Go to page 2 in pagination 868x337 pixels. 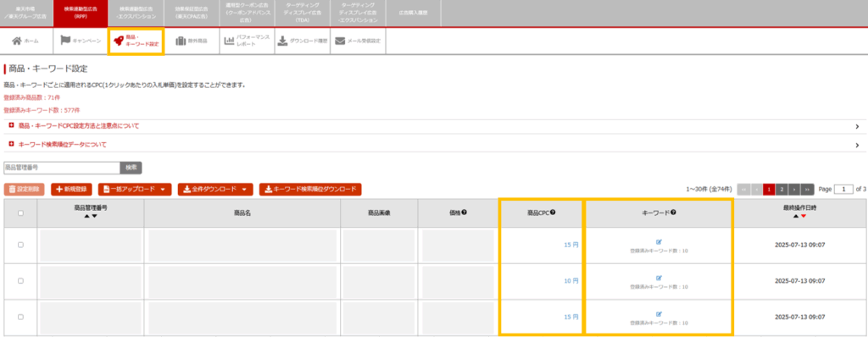[x=782, y=190]
